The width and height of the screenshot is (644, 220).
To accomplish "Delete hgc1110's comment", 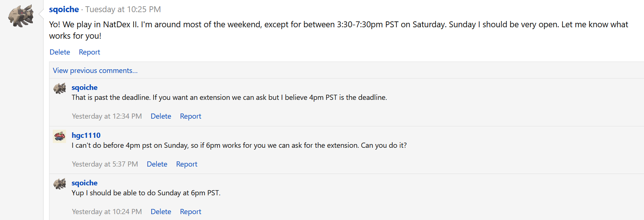I will [x=157, y=164].
